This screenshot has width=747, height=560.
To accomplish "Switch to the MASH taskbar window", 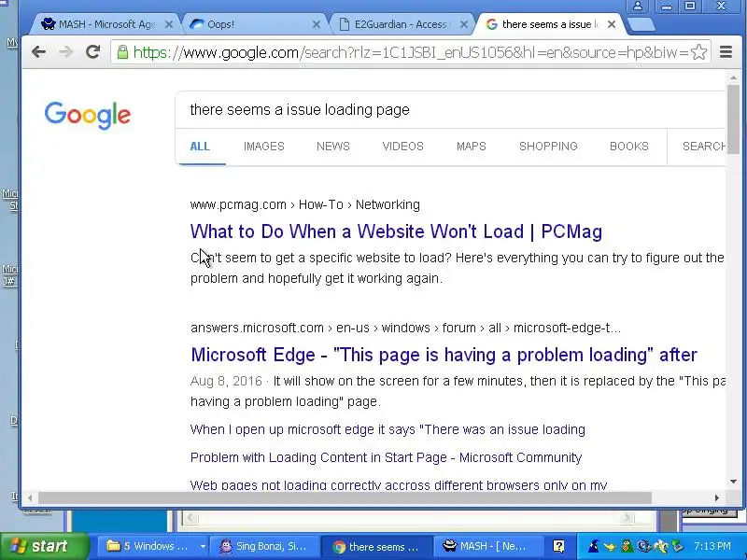I will 487,546.
